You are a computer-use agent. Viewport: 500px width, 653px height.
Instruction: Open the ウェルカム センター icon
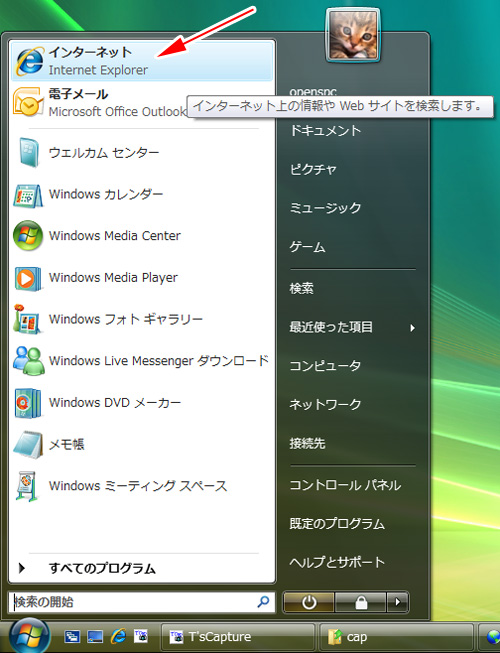tap(28, 152)
